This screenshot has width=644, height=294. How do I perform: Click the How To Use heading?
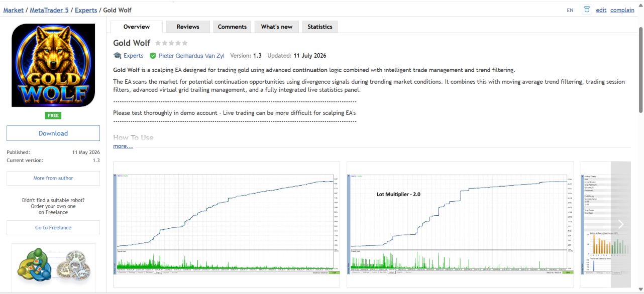click(133, 137)
